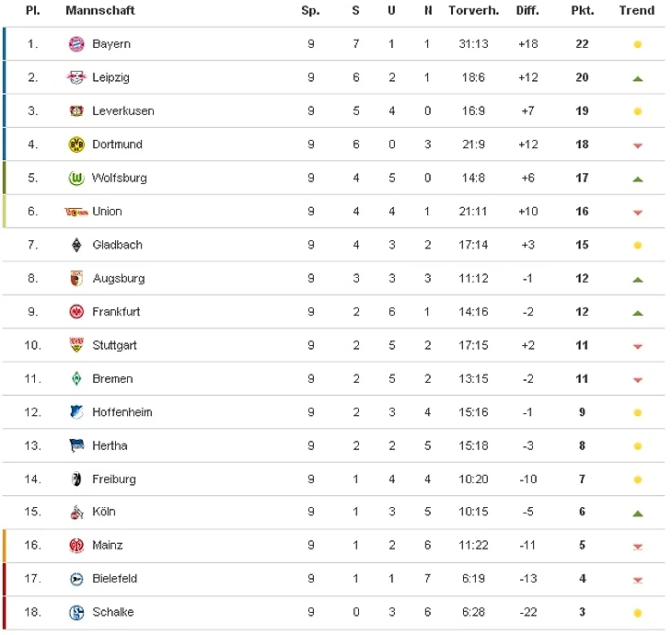The image size is (672, 635).
Task: Click the Schalke club logo
Action: (x=76, y=613)
